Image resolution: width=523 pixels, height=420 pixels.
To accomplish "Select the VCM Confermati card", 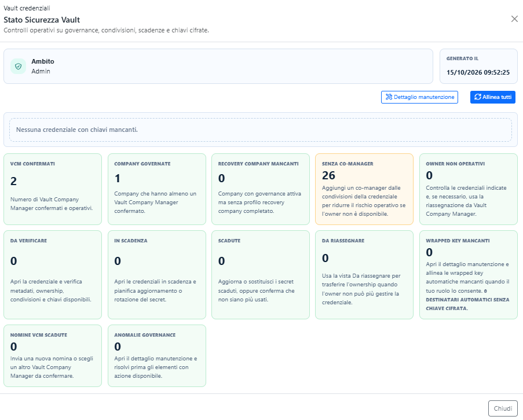I will (53, 189).
